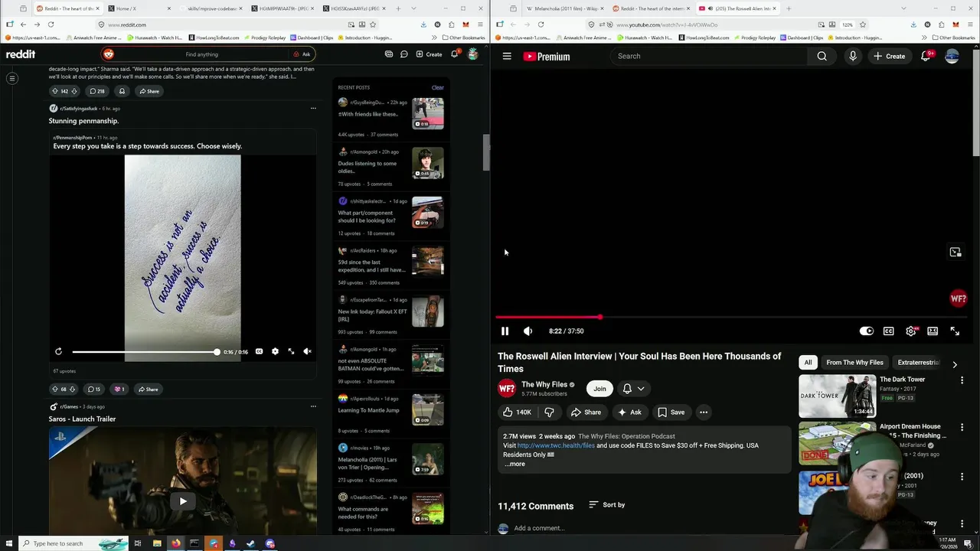Click the YouTube Ask button
Viewport: 980px width, 551px height.
click(629, 412)
